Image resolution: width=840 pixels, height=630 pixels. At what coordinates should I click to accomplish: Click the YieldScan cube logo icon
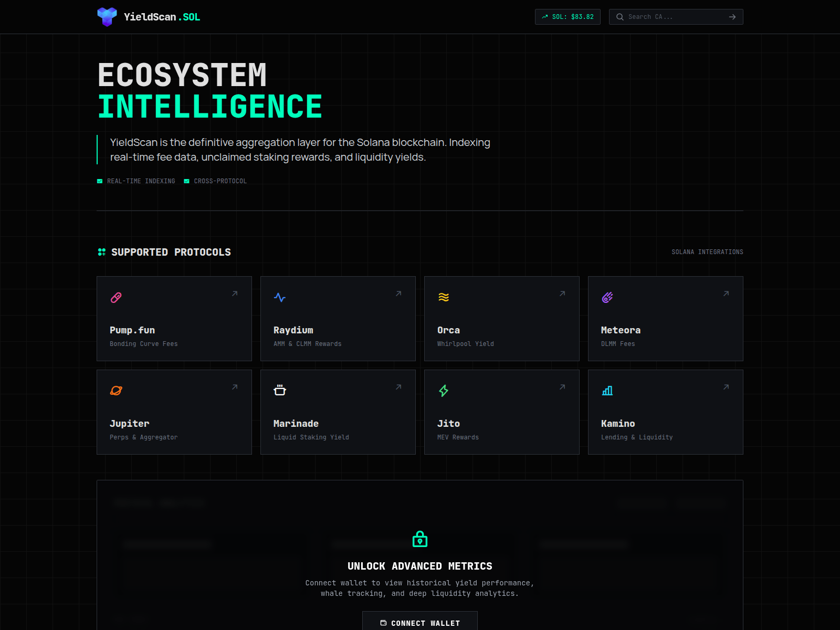[x=107, y=17]
